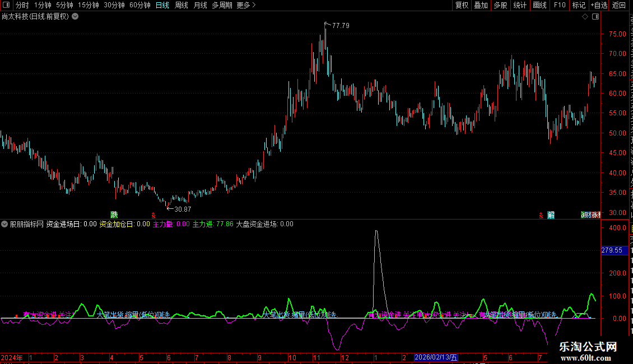The height and width of the screenshot is (364, 633).
Task: Add stock via +自选 button
Action: click(x=599, y=5)
